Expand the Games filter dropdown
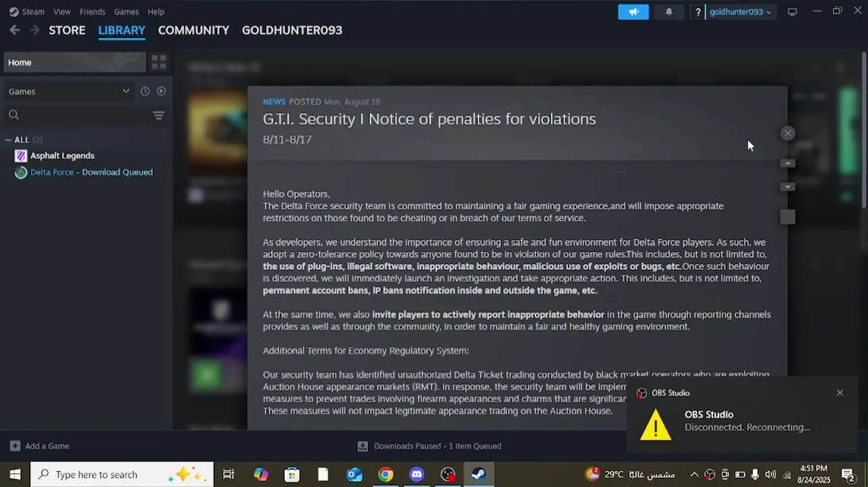 (x=68, y=91)
